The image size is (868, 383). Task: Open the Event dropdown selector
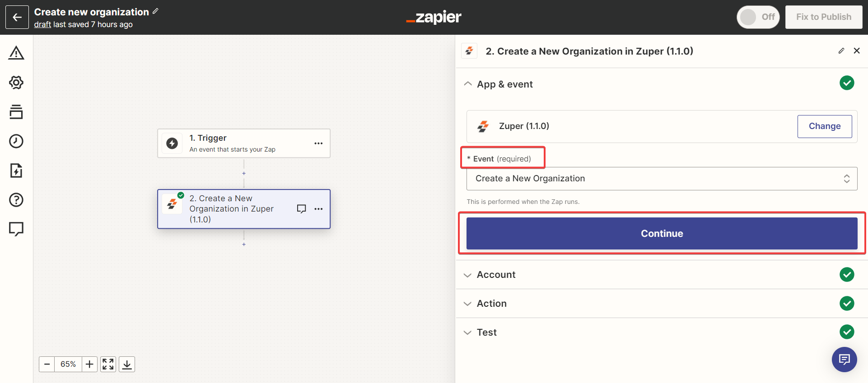[662, 179]
